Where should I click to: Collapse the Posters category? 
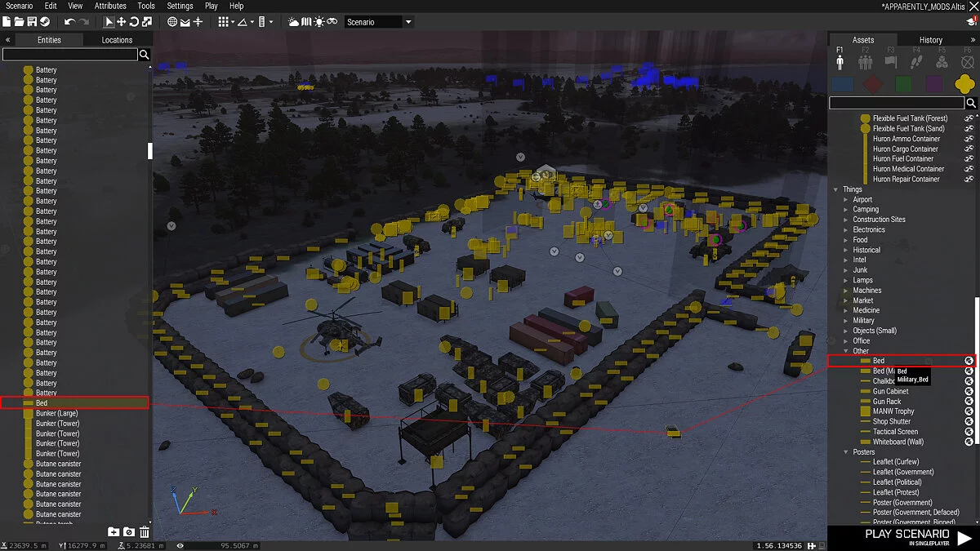coord(846,452)
